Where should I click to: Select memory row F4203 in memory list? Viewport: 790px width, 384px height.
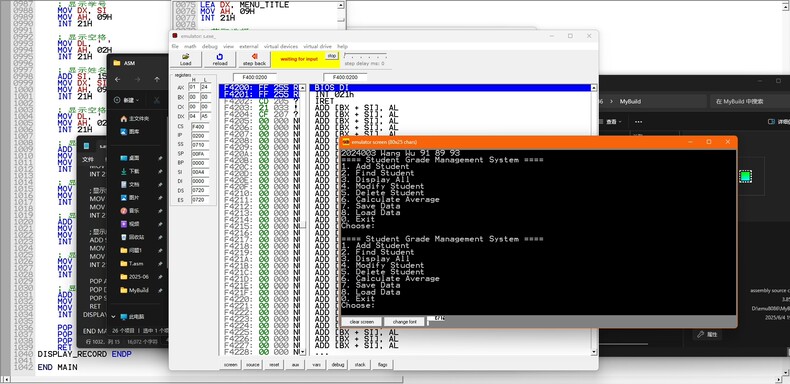(x=259, y=107)
